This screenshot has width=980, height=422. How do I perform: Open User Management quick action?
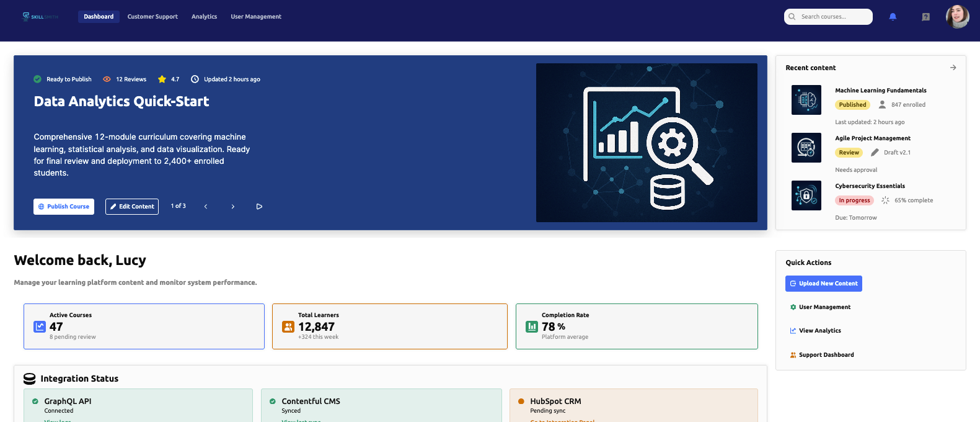click(820, 307)
